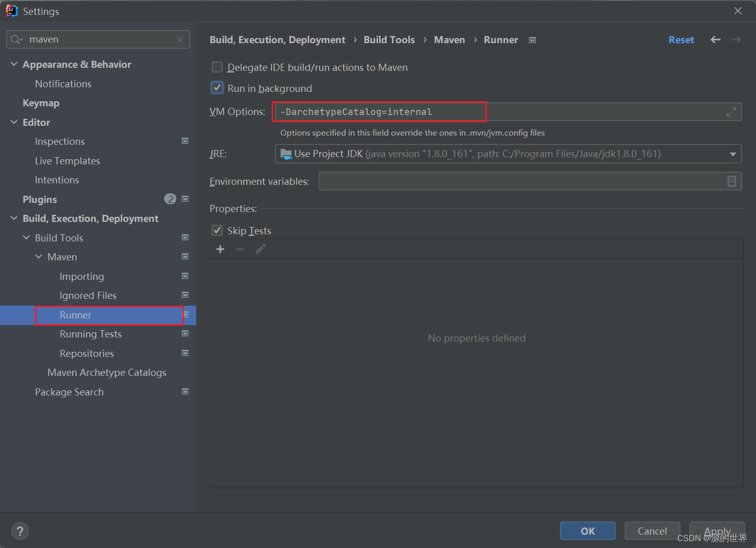Open Keymap settings
This screenshot has height=548, width=756.
click(x=41, y=103)
